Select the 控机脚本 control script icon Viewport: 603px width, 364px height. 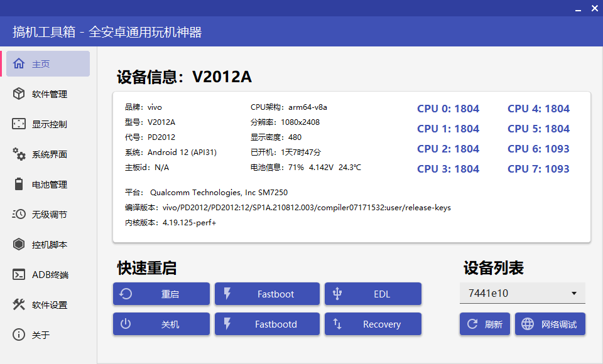[19, 244]
